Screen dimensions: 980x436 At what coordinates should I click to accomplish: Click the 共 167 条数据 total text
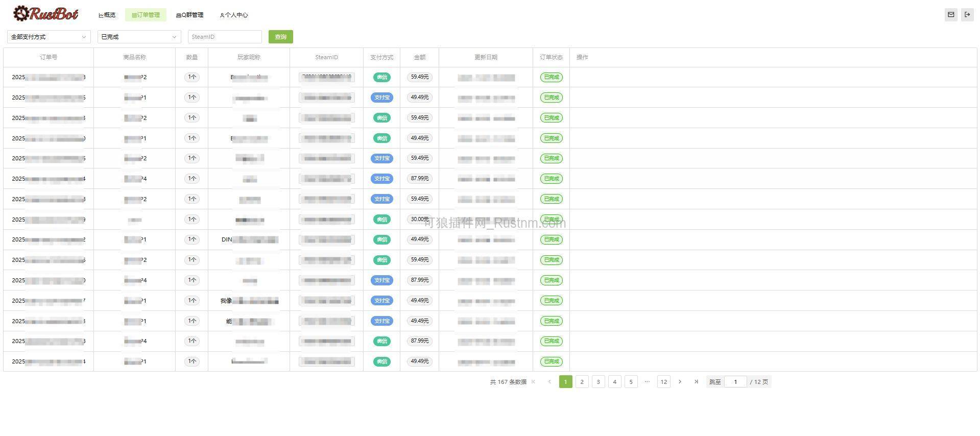point(508,382)
